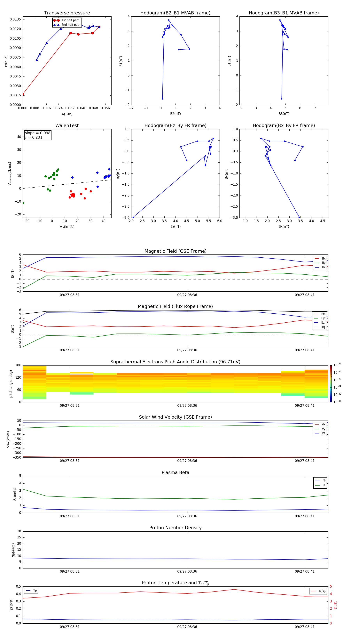351x644 pixels.
Task: Select the "βp" entry in the Plasma Beta legend
Action: (321, 480)
